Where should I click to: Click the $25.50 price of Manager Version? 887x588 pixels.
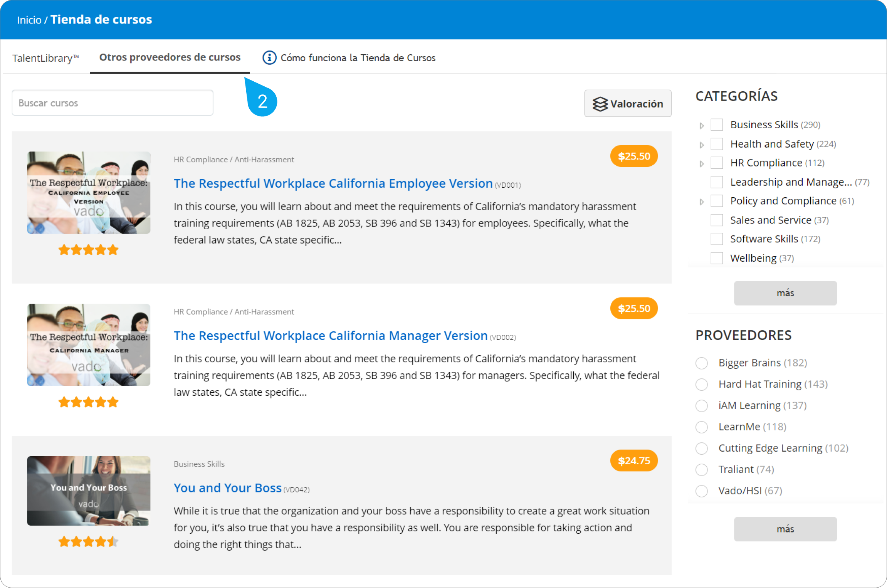(x=634, y=308)
